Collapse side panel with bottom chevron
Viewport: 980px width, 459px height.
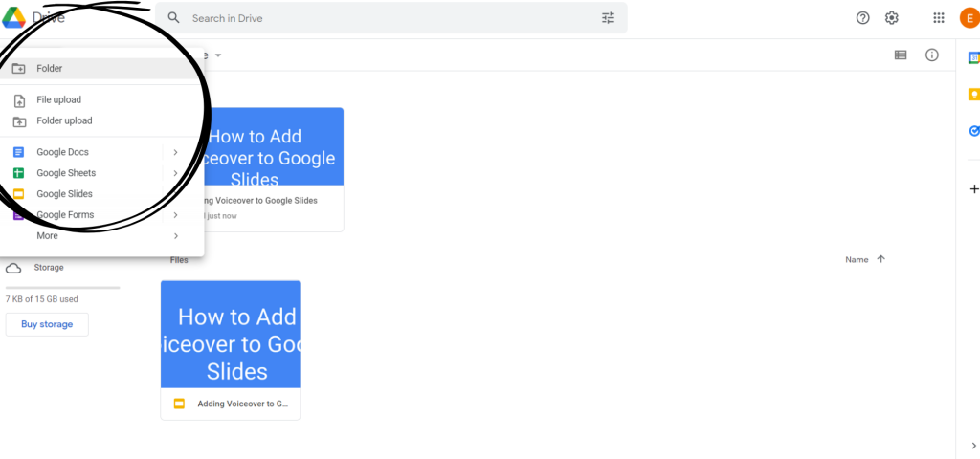coord(973,446)
